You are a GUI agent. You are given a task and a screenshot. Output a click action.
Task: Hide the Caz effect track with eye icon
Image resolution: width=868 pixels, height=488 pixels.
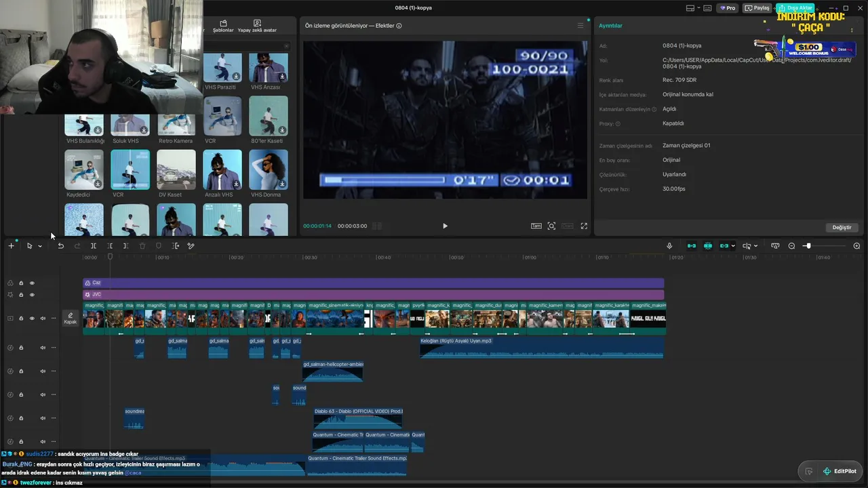tap(32, 283)
